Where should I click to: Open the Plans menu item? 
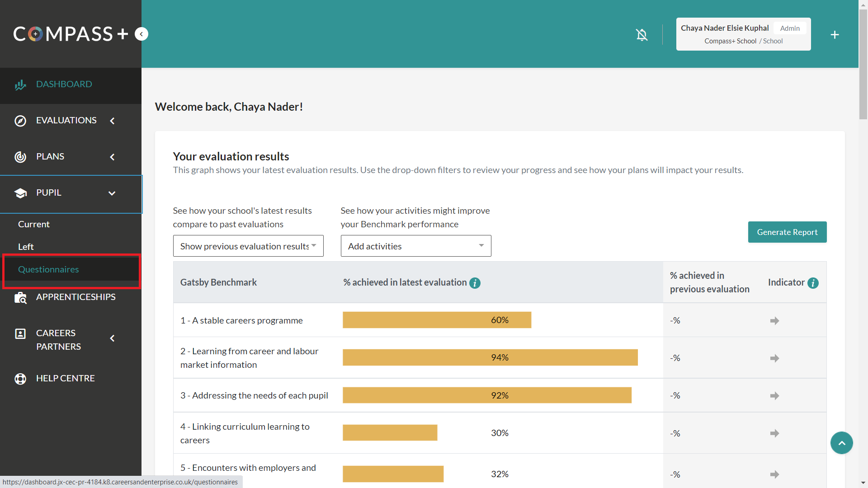[x=71, y=157]
